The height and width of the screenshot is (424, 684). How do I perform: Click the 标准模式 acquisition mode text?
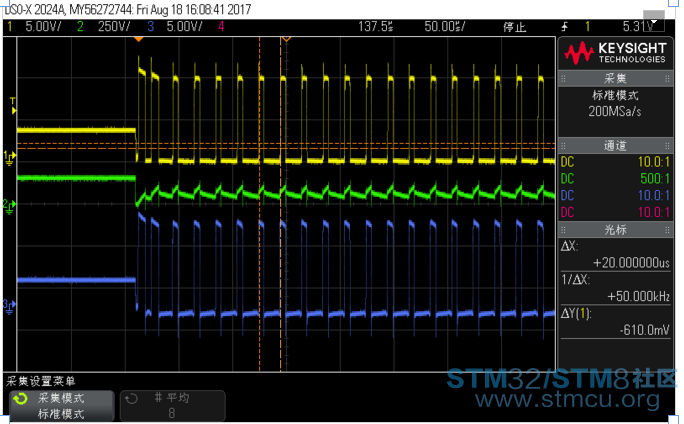615,96
